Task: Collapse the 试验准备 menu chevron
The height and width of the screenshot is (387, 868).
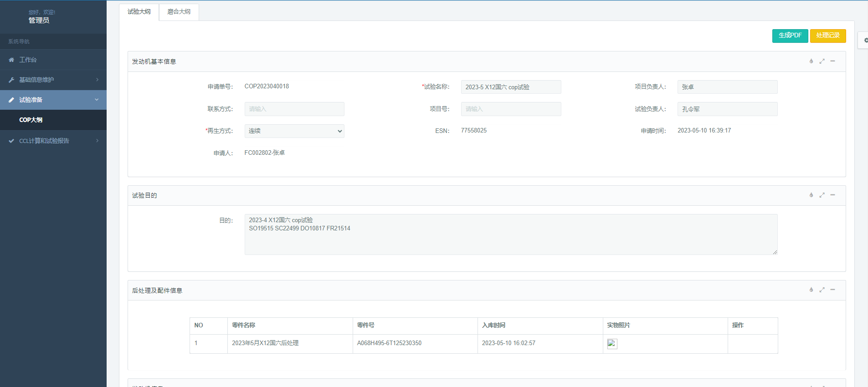Action: 97,100
